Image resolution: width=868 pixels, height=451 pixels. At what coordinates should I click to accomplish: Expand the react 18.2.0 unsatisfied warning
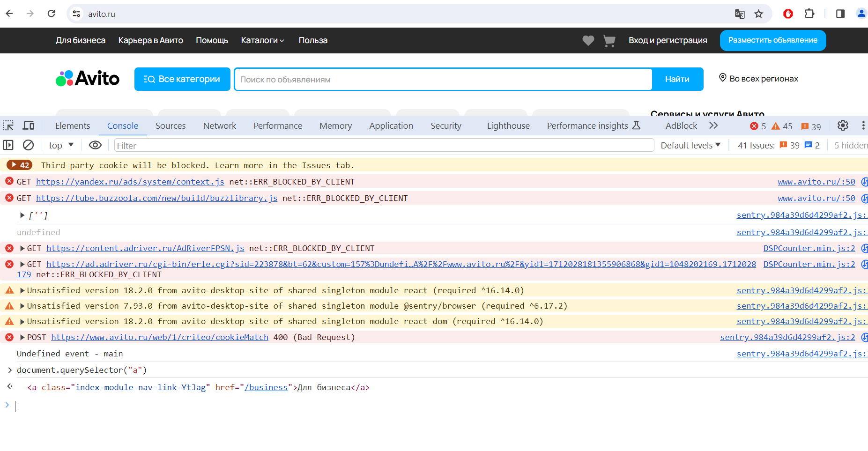click(x=22, y=290)
